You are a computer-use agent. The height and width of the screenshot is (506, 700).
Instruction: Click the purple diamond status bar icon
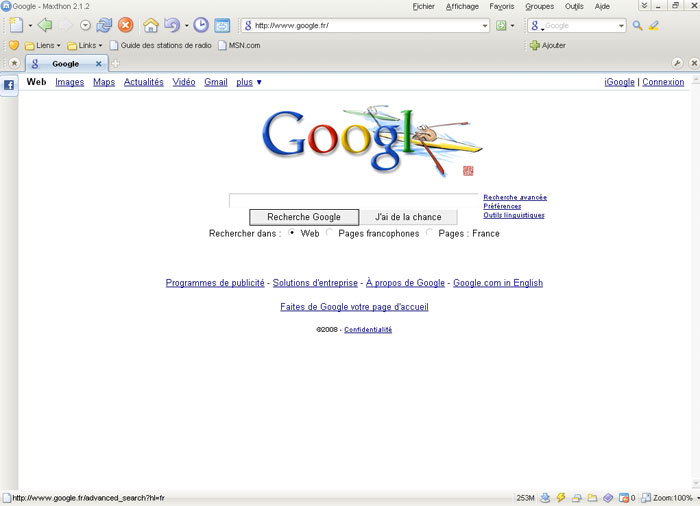(608, 498)
